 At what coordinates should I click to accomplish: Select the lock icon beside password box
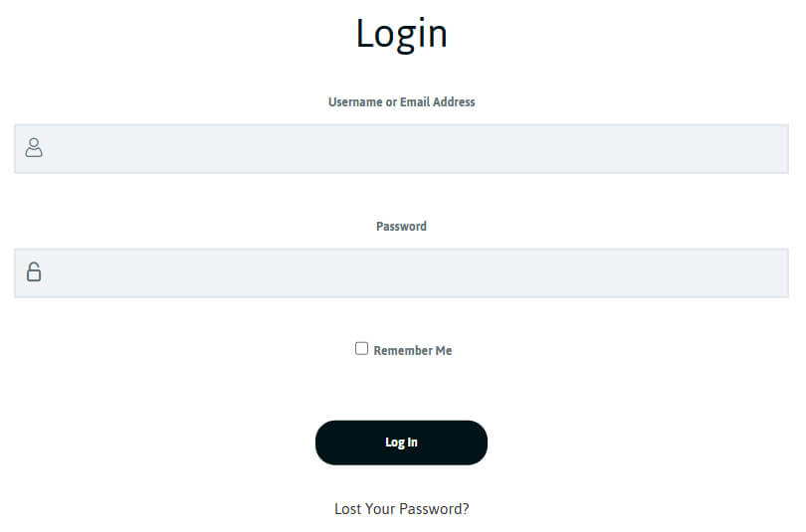34,272
